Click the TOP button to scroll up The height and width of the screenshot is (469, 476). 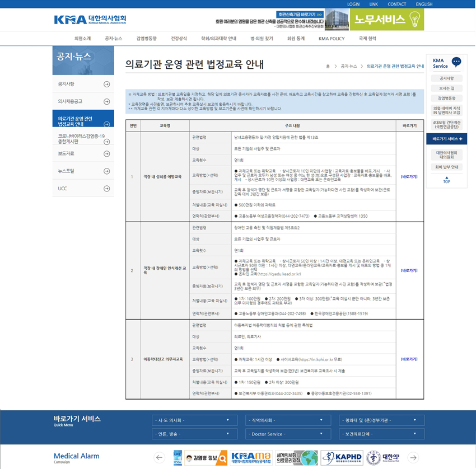446,180
